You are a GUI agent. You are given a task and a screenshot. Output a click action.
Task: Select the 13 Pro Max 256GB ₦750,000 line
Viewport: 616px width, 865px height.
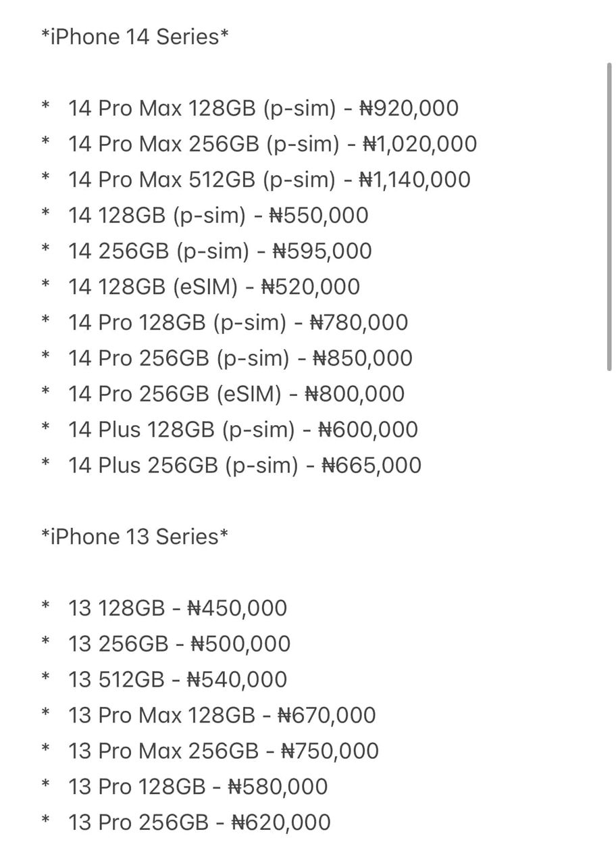(x=224, y=751)
